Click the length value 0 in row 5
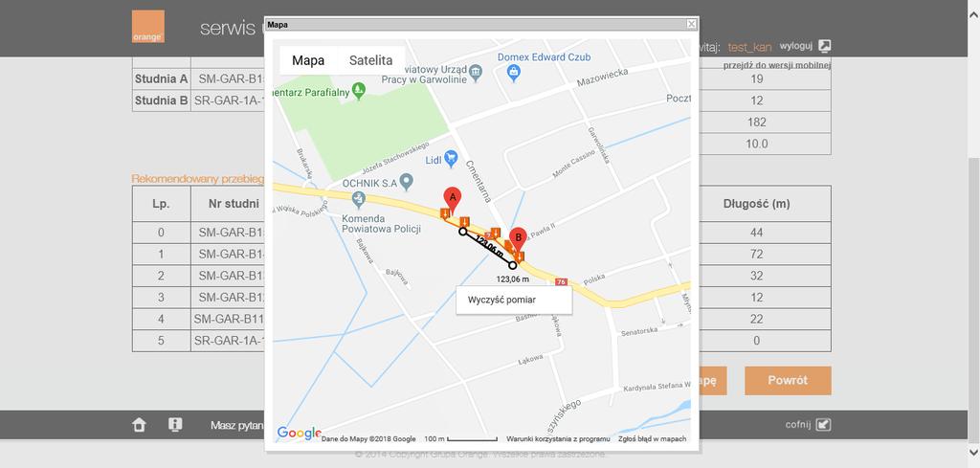 point(756,341)
